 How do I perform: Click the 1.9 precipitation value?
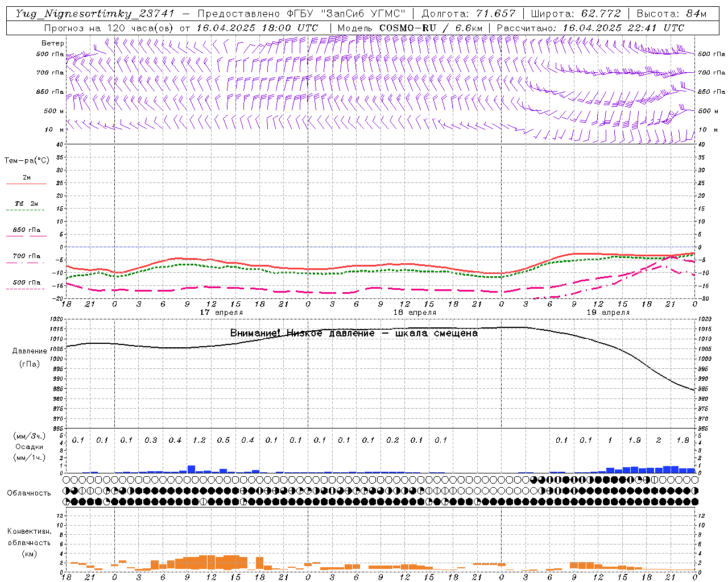point(634,440)
